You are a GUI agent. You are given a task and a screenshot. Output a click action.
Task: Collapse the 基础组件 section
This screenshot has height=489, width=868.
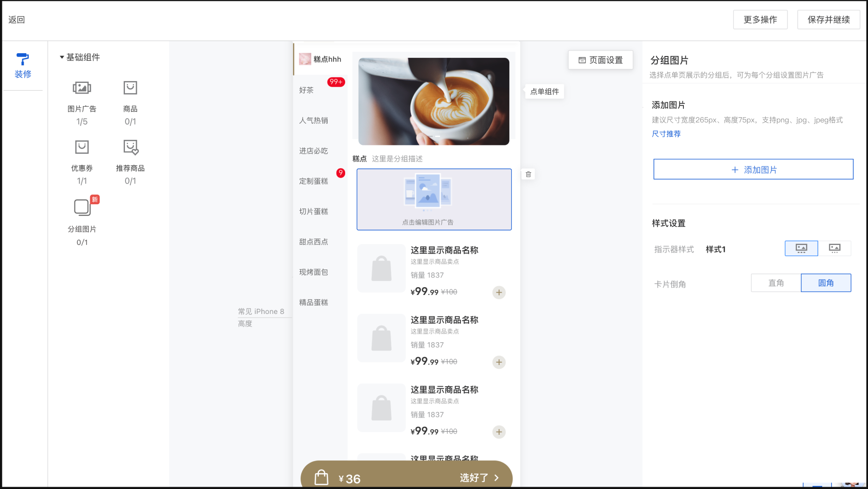pos(62,57)
